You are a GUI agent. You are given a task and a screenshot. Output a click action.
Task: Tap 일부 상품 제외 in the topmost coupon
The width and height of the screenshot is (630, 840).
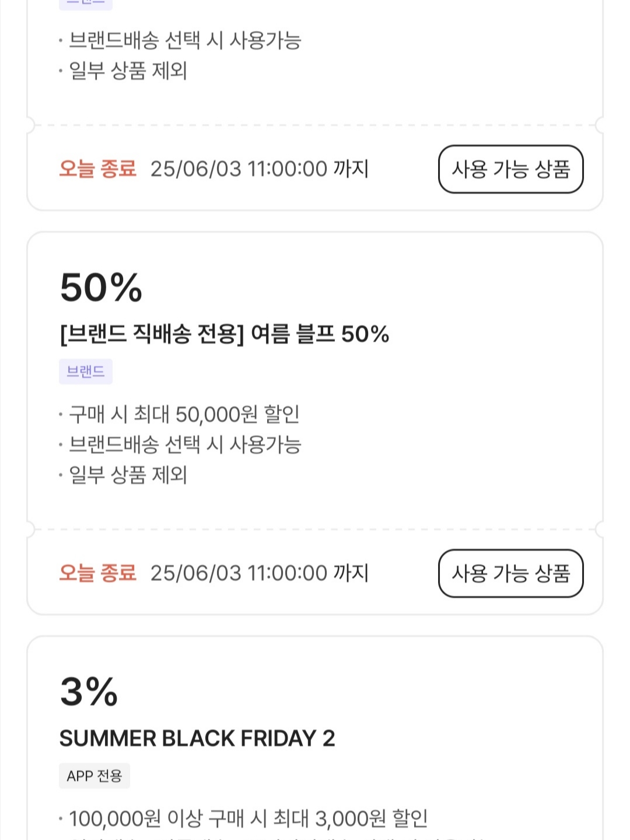pos(128,71)
